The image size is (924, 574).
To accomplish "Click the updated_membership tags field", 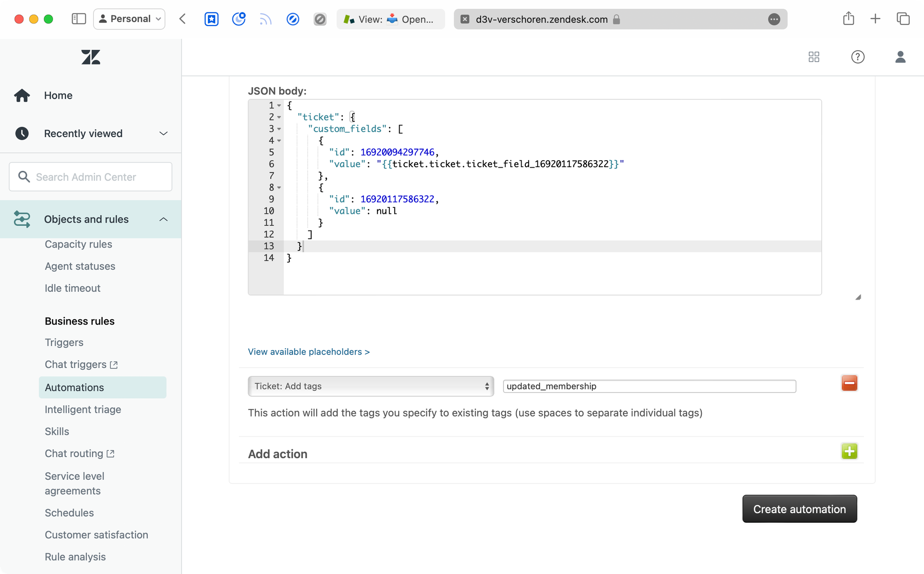I will pos(649,386).
